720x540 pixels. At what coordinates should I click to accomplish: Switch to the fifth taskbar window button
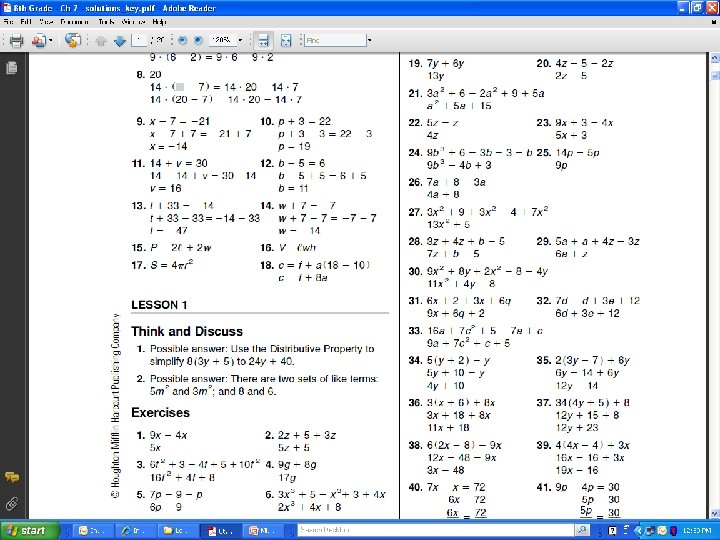click(x=262, y=531)
